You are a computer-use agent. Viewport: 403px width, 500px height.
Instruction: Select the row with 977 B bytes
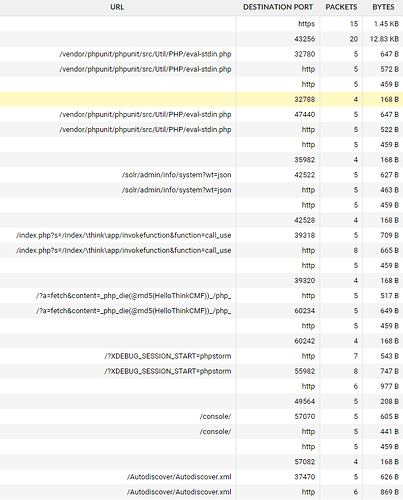[201, 386]
